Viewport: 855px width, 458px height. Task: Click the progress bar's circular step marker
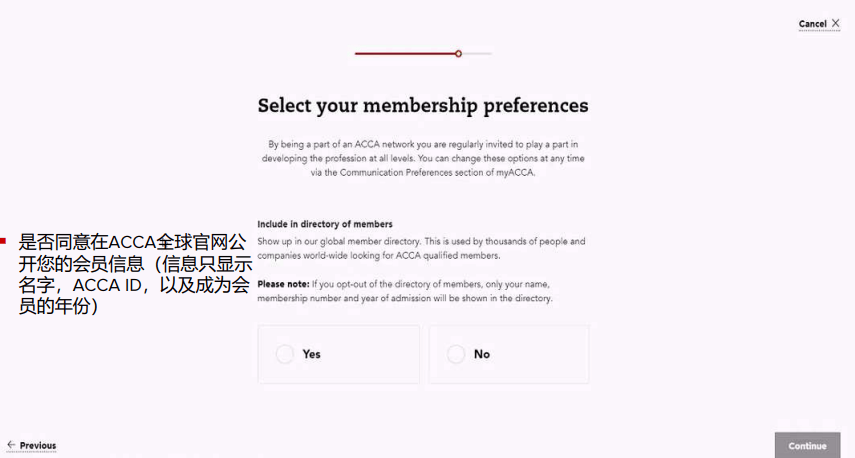[458, 53]
